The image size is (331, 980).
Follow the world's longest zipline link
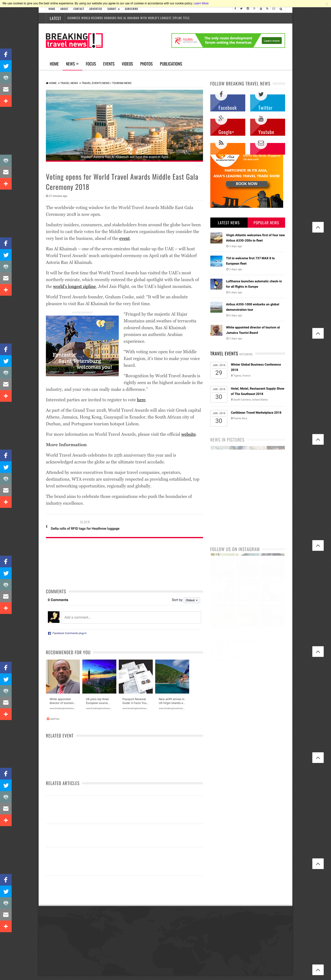point(74,286)
